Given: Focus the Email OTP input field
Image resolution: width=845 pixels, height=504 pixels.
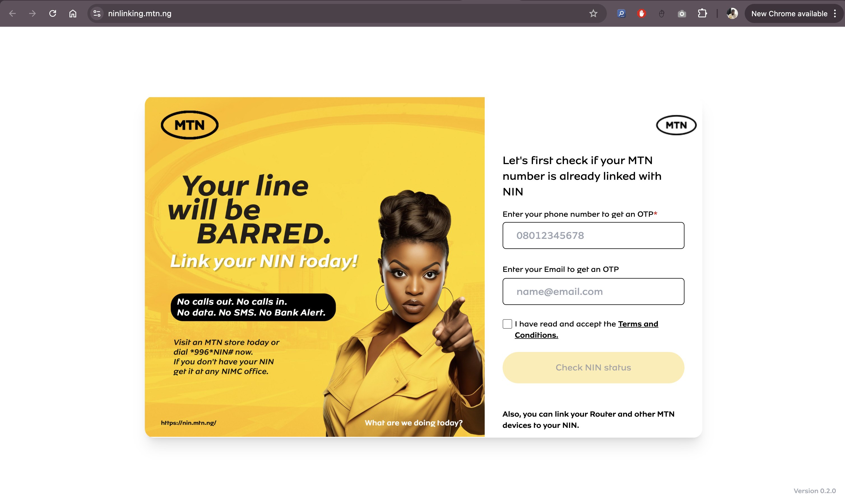Looking at the screenshot, I should coord(593,291).
